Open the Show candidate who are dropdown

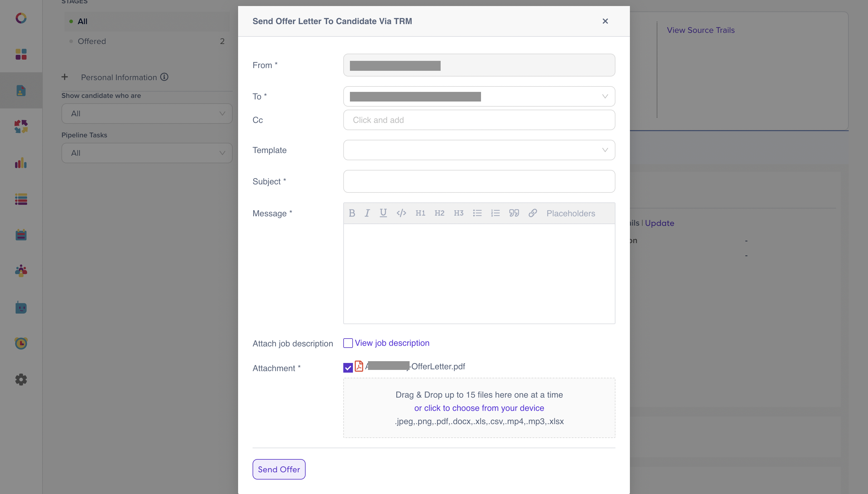pyautogui.click(x=147, y=114)
